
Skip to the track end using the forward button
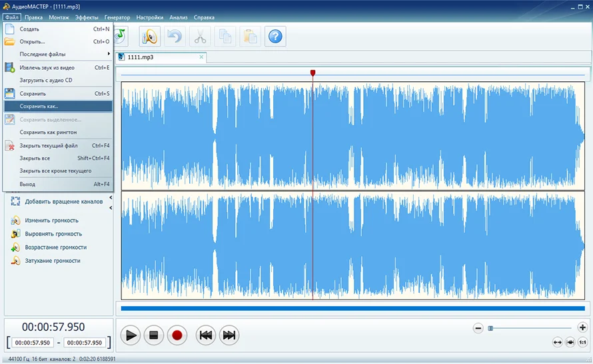click(229, 335)
